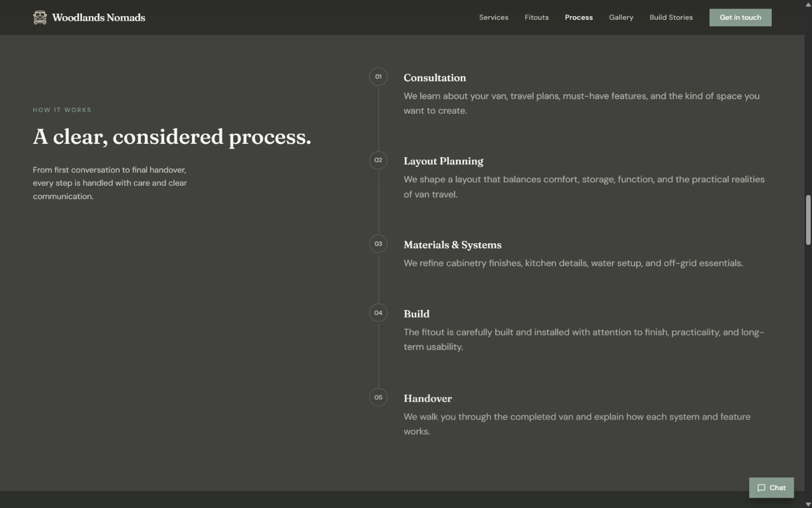Viewport: 812px width, 508px height.
Task: Click the step 04 circle marker
Action: pos(378,313)
